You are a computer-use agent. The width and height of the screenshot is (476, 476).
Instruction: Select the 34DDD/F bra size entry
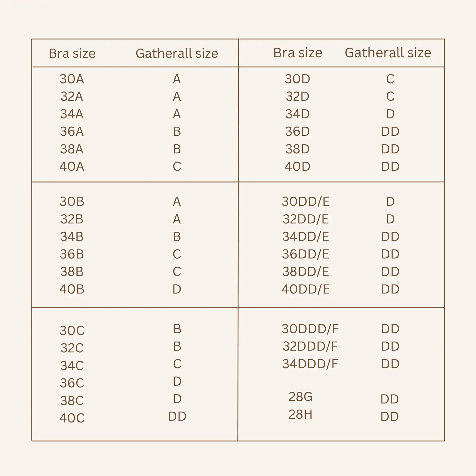pyautogui.click(x=310, y=364)
